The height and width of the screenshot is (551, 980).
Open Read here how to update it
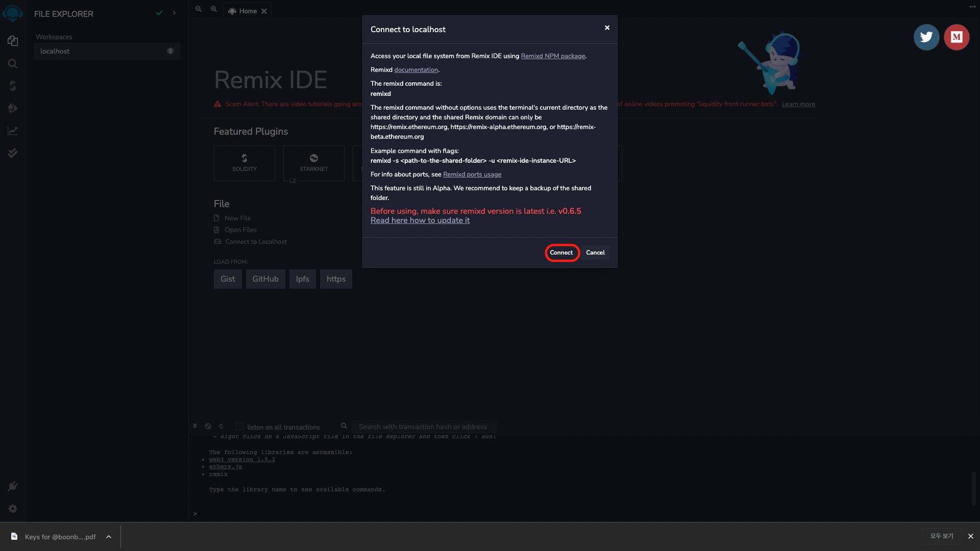coord(420,220)
